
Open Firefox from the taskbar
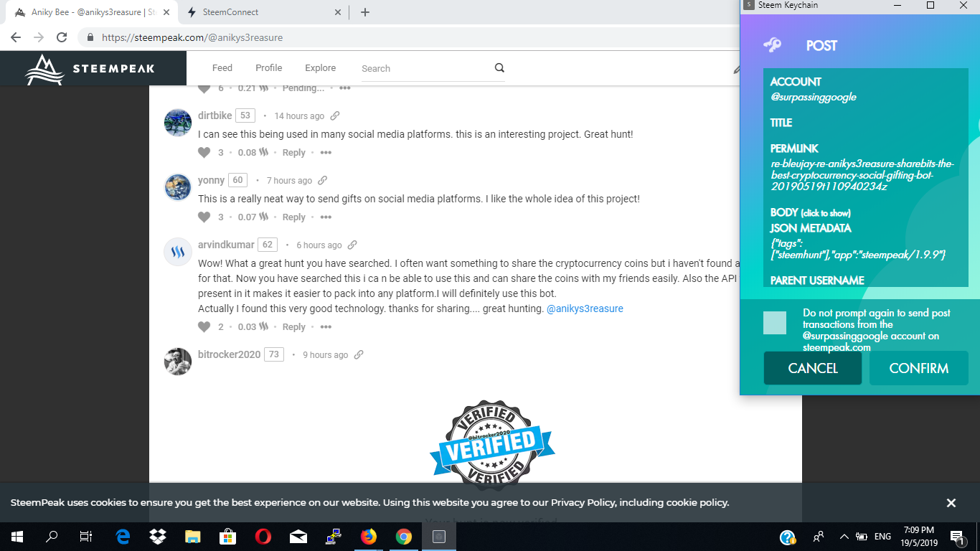pyautogui.click(x=369, y=536)
